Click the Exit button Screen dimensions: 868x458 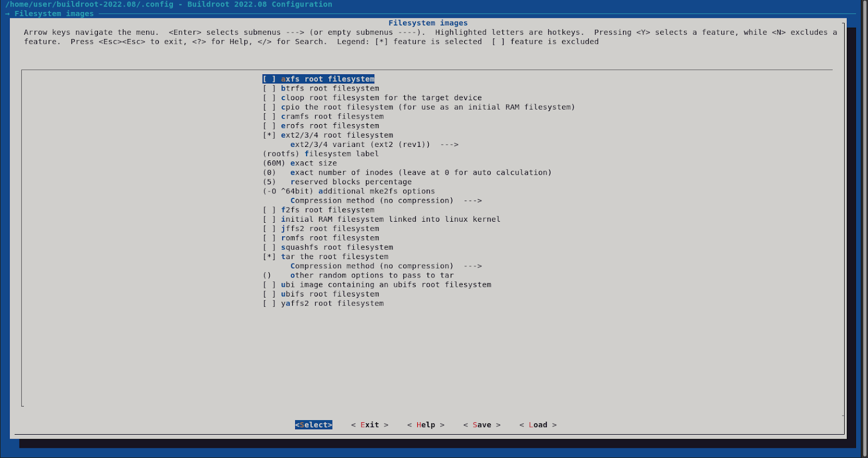click(369, 425)
